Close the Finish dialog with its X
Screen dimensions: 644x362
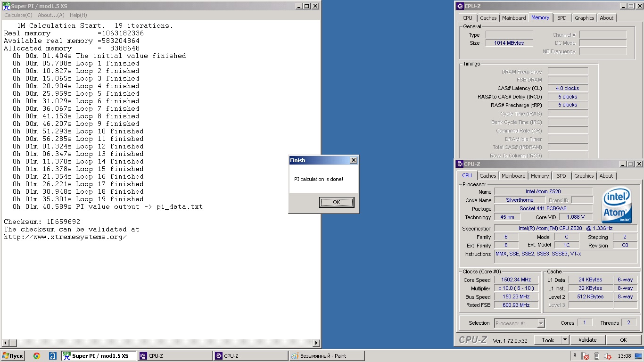tap(354, 160)
